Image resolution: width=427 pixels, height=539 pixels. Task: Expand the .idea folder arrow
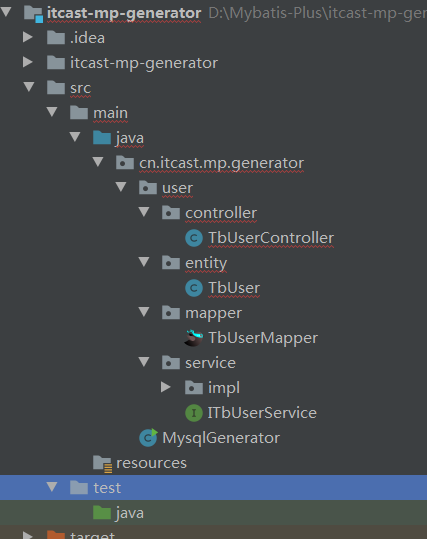(x=28, y=37)
